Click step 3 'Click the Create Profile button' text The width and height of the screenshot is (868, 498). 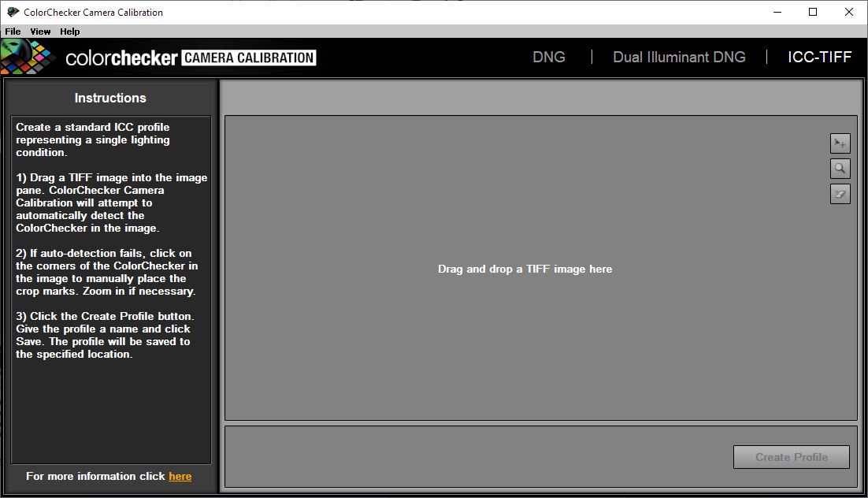[x=106, y=335]
